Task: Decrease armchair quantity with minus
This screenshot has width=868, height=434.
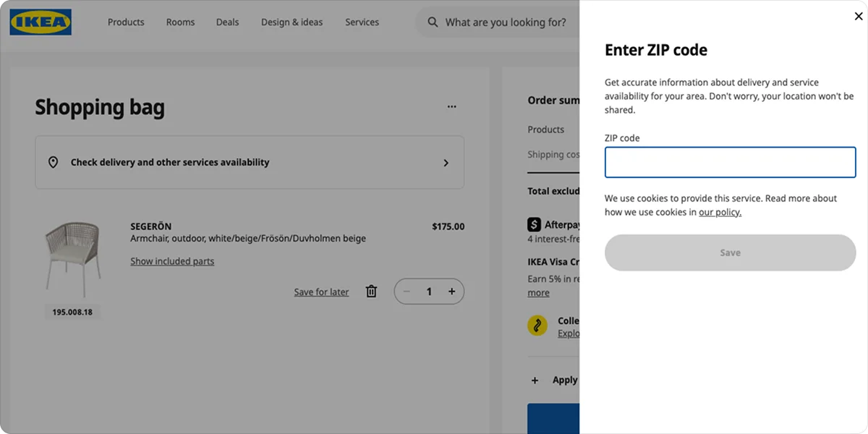Action: coord(407,292)
